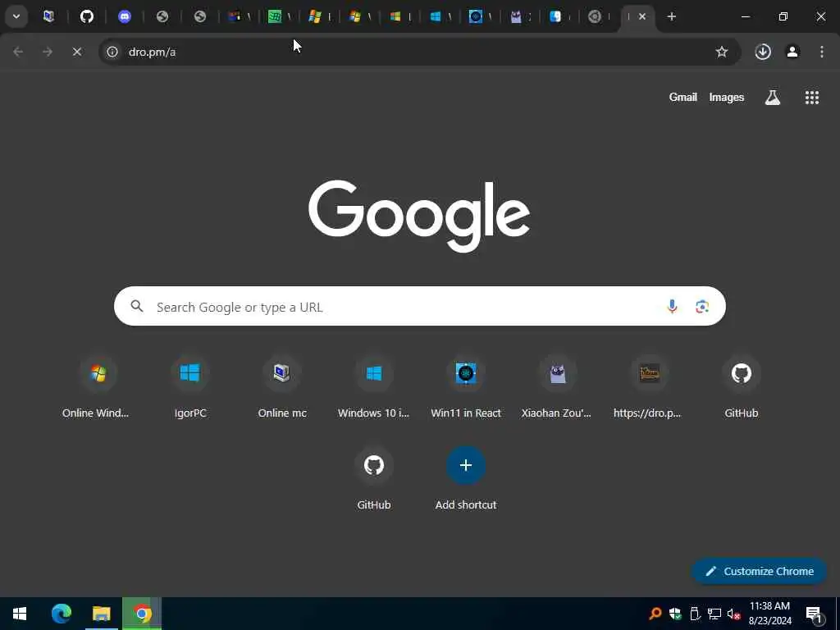Image resolution: width=840 pixels, height=630 pixels.
Task: Open IgorPC shortcut
Action: point(190,387)
